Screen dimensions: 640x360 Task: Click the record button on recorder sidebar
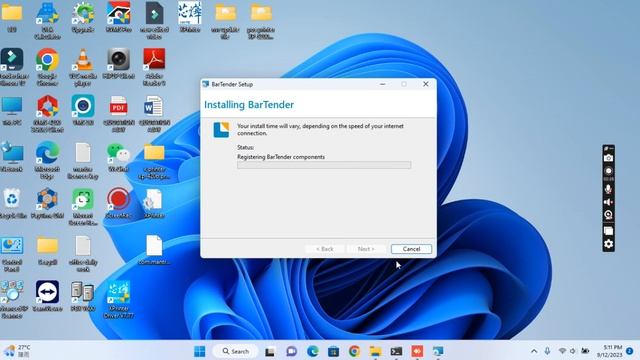pyautogui.click(x=608, y=171)
